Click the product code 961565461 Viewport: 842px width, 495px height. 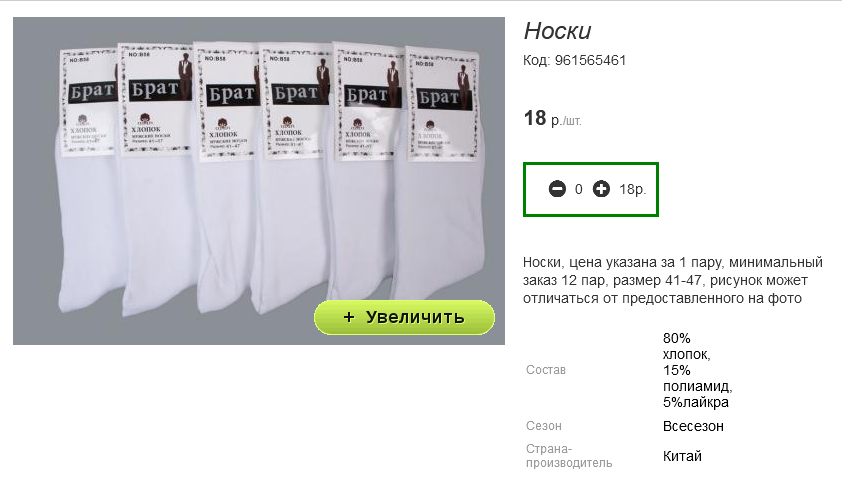[x=590, y=60]
